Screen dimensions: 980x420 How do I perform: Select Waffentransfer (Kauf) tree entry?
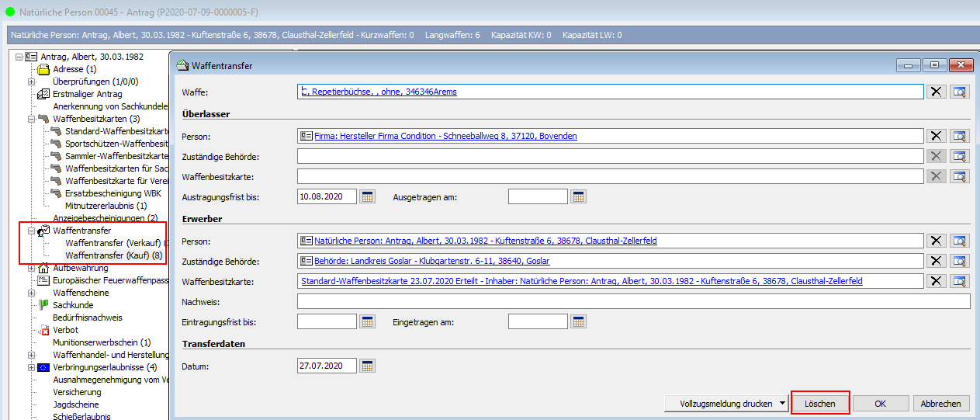click(113, 255)
